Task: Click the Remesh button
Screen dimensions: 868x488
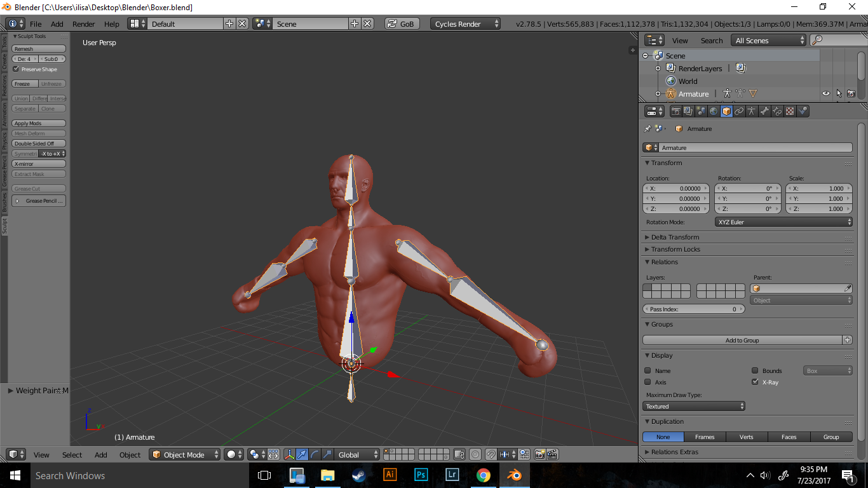Action: [39, 49]
